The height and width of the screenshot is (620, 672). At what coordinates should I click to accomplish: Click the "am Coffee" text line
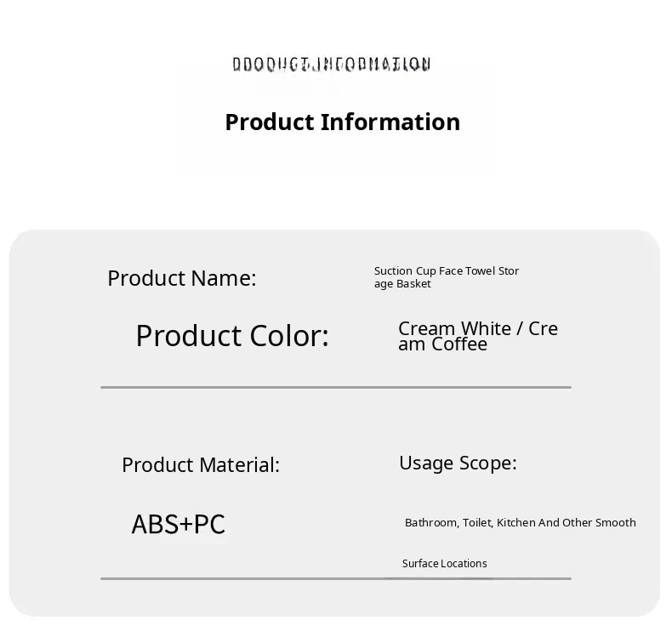[x=442, y=344]
